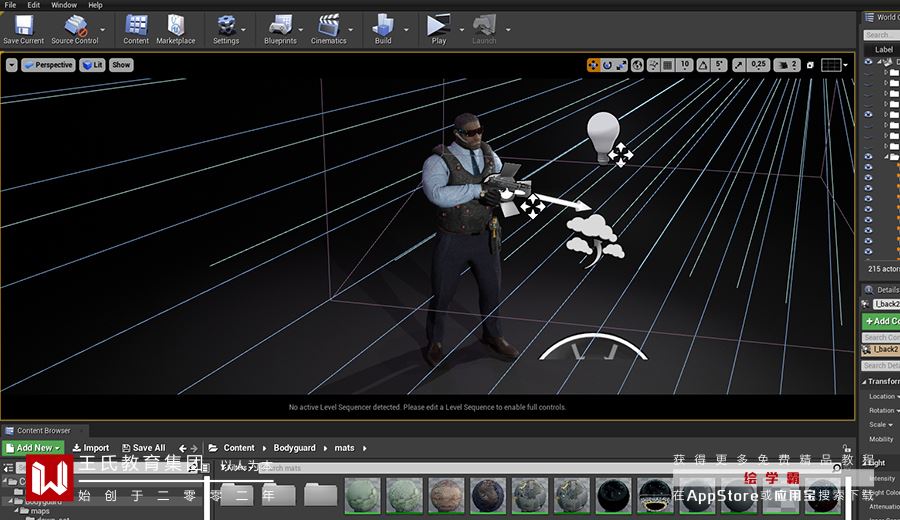The height and width of the screenshot is (520, 900).
Task: Click the Content Browser lock icon
Action: 847,448
